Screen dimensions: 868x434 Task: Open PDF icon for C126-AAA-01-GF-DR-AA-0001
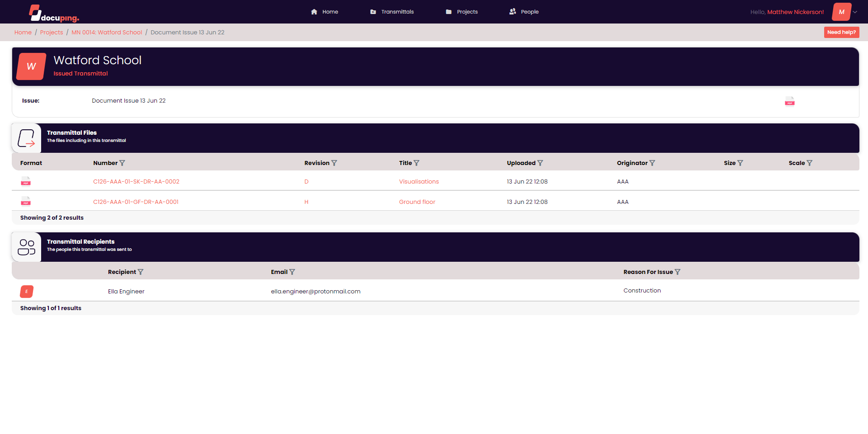[26, 201]
